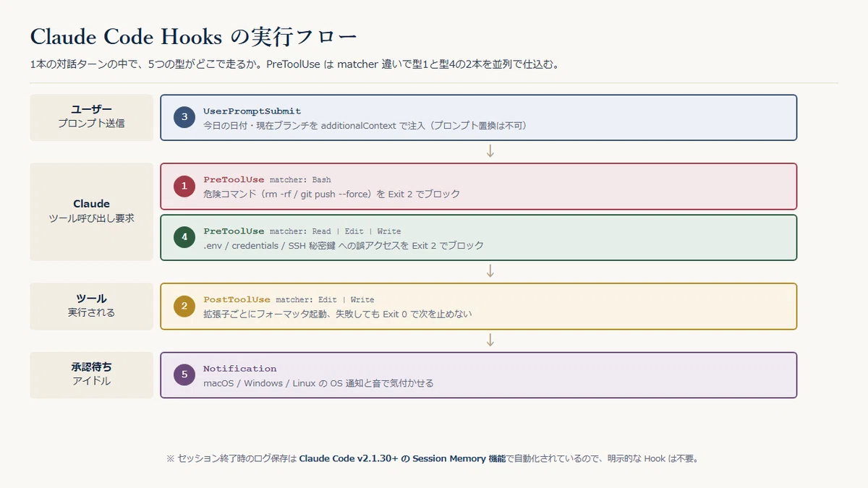Click the "プロンプト送信" caption
Image resolution: width=868 pixels, height=488 pixels.
[92, 124]
